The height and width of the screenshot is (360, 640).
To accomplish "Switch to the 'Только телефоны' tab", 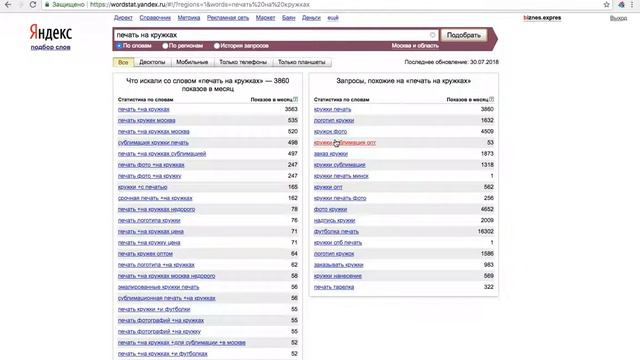I will pyautogui.click(x=243, y=62).
